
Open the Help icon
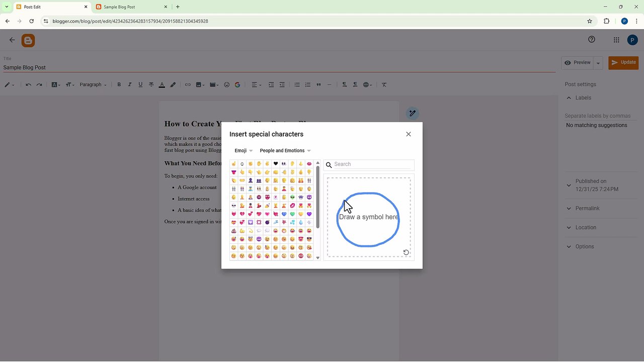tap(592, 40)
